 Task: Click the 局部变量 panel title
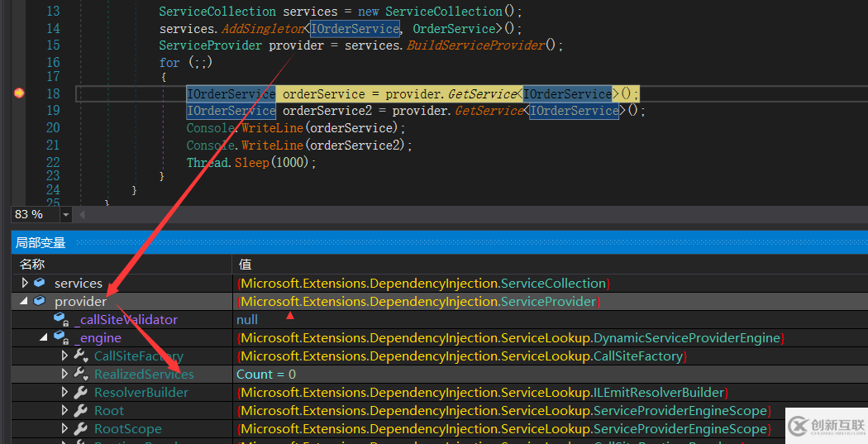coord(41,242)
